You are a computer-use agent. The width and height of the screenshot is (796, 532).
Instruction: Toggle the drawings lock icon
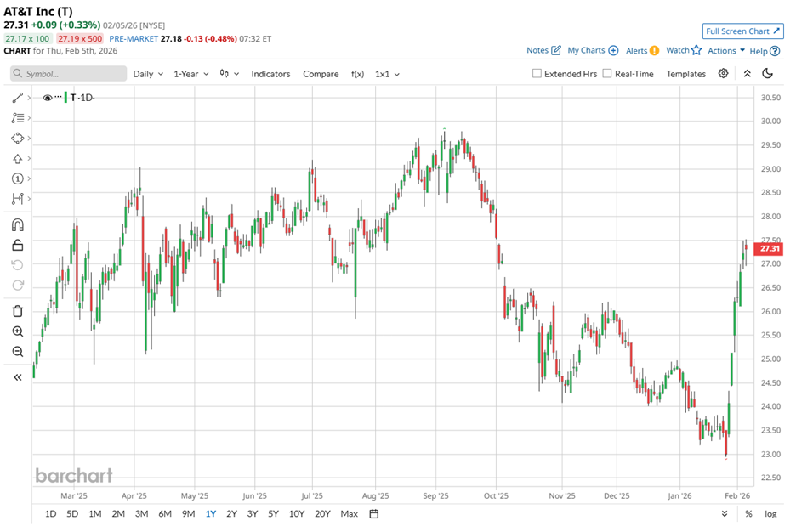click(x=17, y=245)
